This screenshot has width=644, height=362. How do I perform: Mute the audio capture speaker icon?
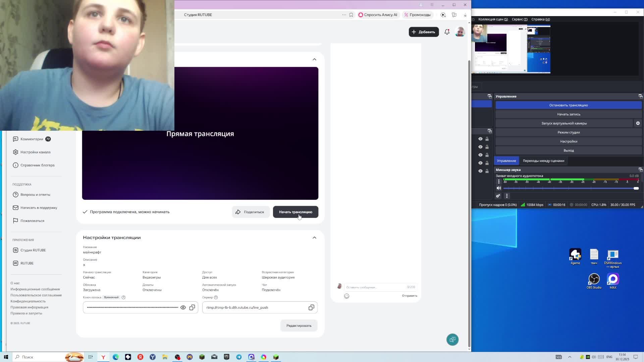coord(499,188)
